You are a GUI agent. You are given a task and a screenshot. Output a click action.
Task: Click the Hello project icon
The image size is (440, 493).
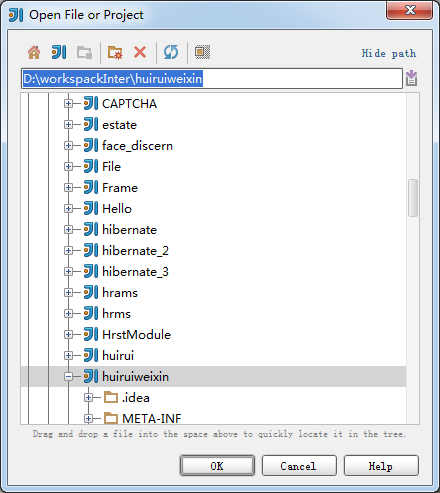[x=91, y=208]
